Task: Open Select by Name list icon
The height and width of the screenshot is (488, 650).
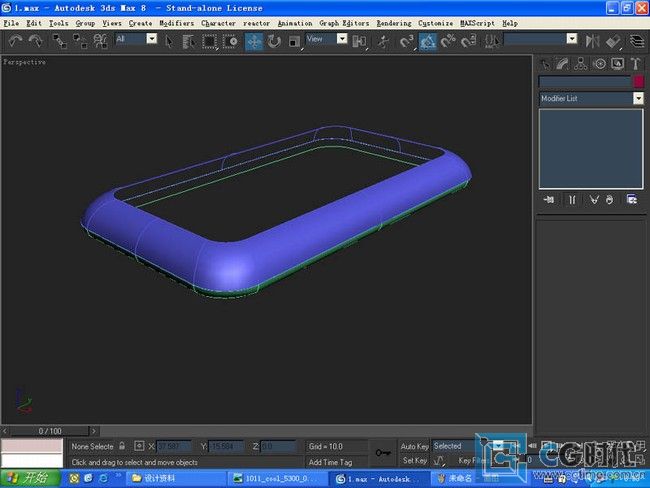Action: tap(189, 41)
